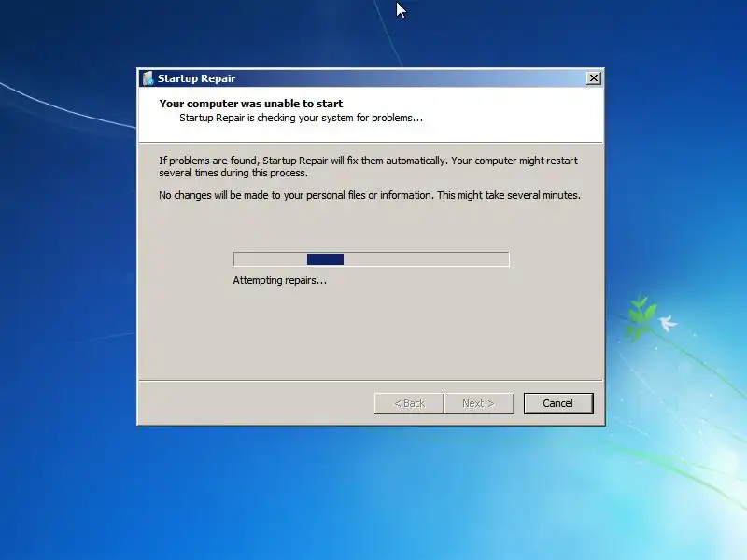Click 'Startup Repair is checking your system' text

pos(301,118)
